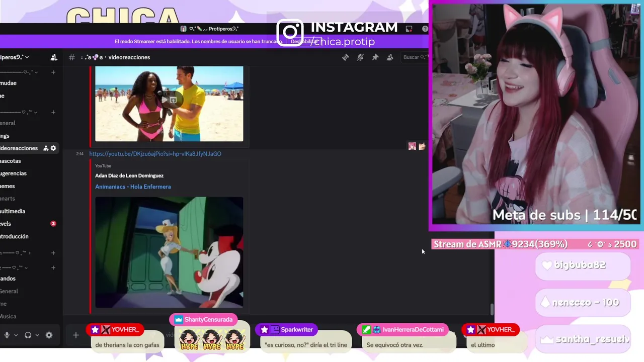
Task: Collapse fourth channel category header
Action: click(x=14, y=267)
